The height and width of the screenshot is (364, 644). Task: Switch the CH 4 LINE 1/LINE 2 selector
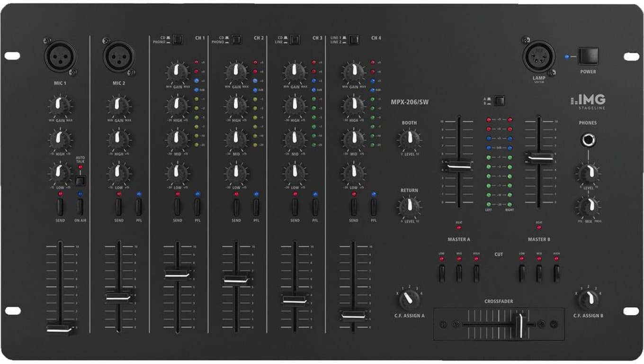(x=353, y=40)
